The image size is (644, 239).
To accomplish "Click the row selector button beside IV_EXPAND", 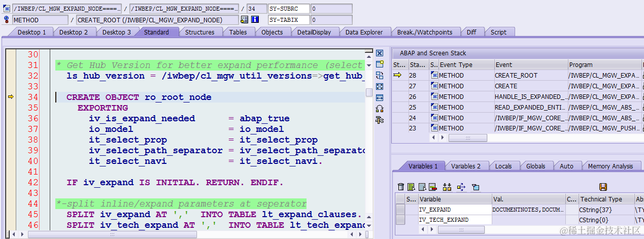I will pyautogui.click(x=400, y=209).
